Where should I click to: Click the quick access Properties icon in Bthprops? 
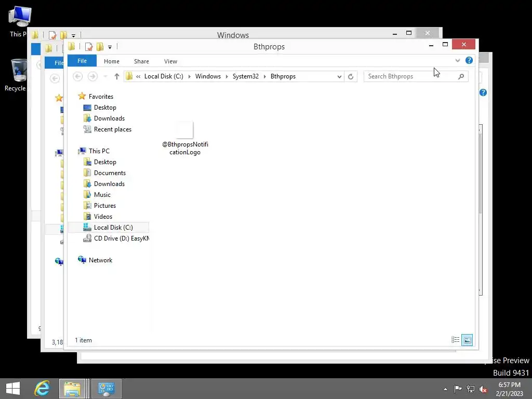coord(89,47)
